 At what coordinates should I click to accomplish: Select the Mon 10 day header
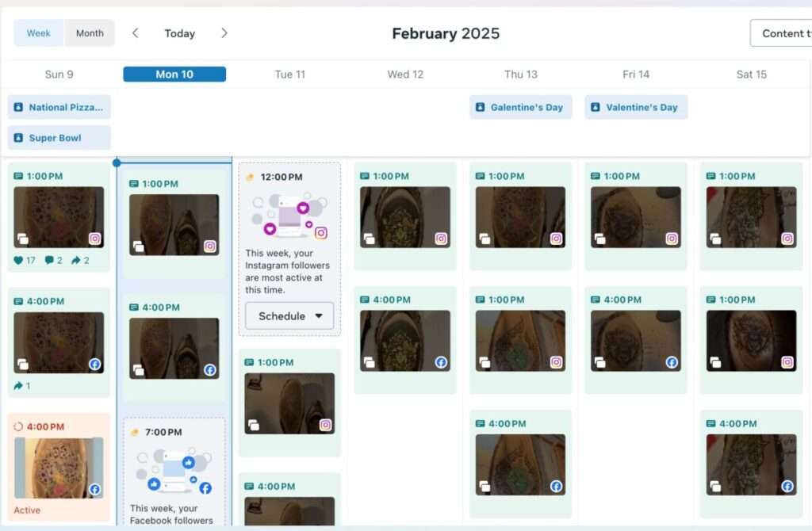click(174, 74)
